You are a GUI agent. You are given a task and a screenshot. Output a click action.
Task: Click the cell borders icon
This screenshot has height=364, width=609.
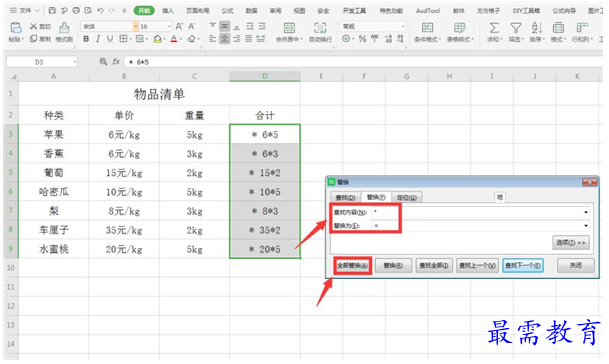click(x=123, y=39)
